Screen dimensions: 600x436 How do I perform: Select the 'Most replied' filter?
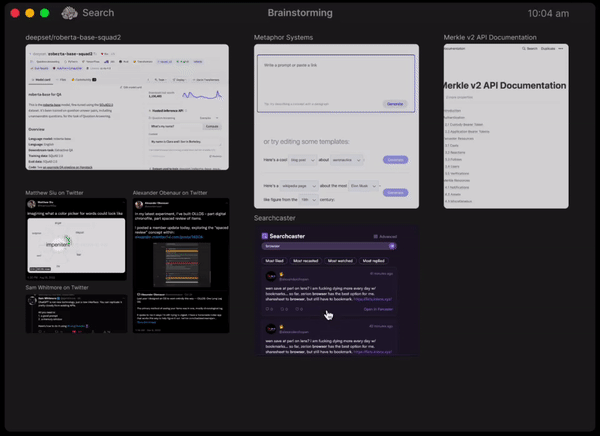(373, 261)
